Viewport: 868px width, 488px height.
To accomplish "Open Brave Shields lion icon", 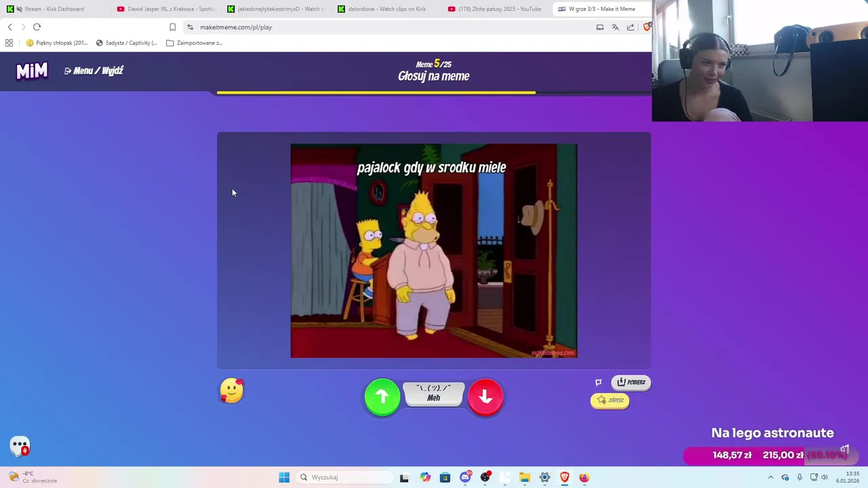I will tap(646, 27).
